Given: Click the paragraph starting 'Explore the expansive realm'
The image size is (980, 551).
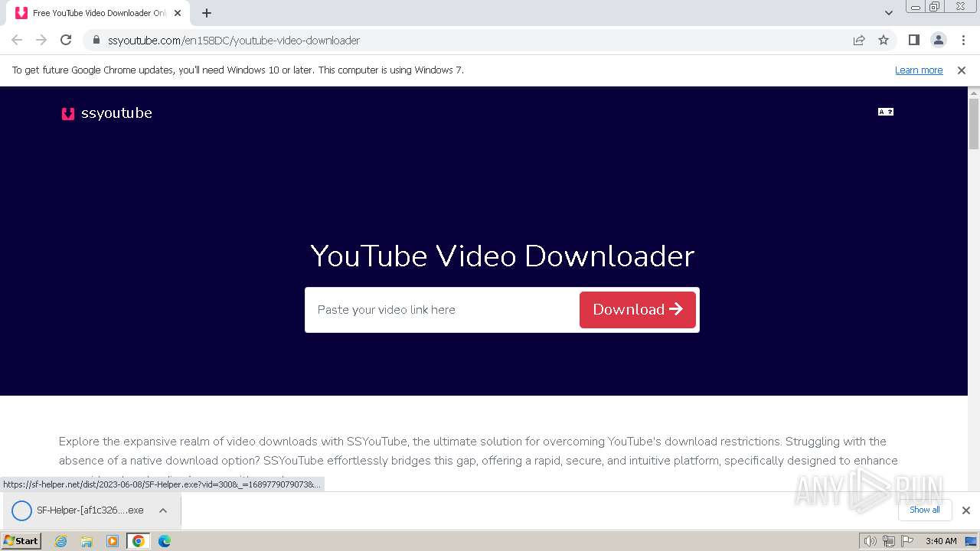Looking at the screenshot, I should tap(479, 461).
